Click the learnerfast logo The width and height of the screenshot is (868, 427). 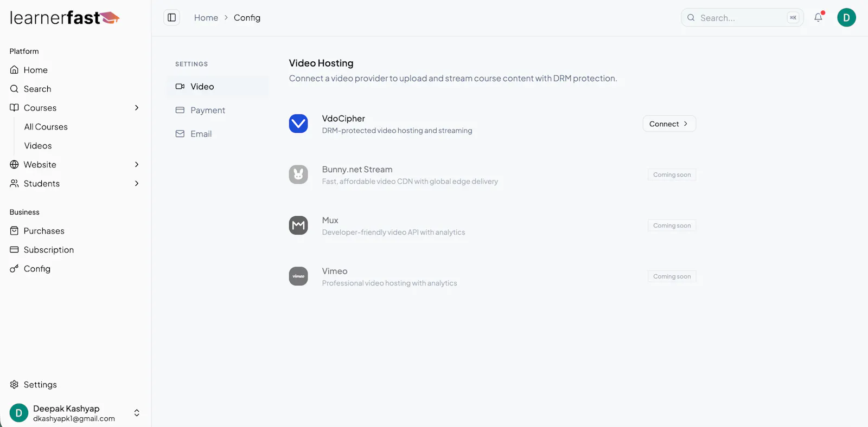pyautogui.click(x=65, y=18)
